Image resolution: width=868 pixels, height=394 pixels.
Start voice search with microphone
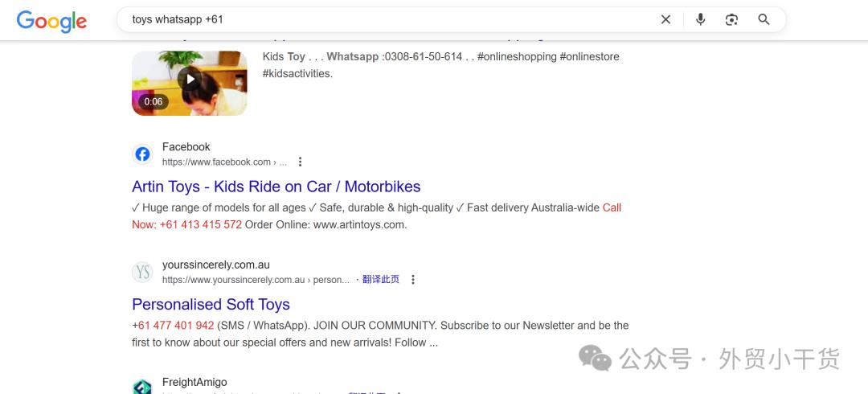pyautogui.click(x=700, y=19)
